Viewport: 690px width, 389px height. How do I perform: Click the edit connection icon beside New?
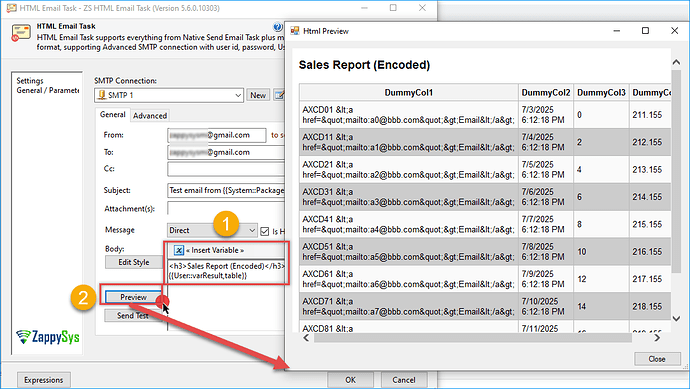click(279, 95)
